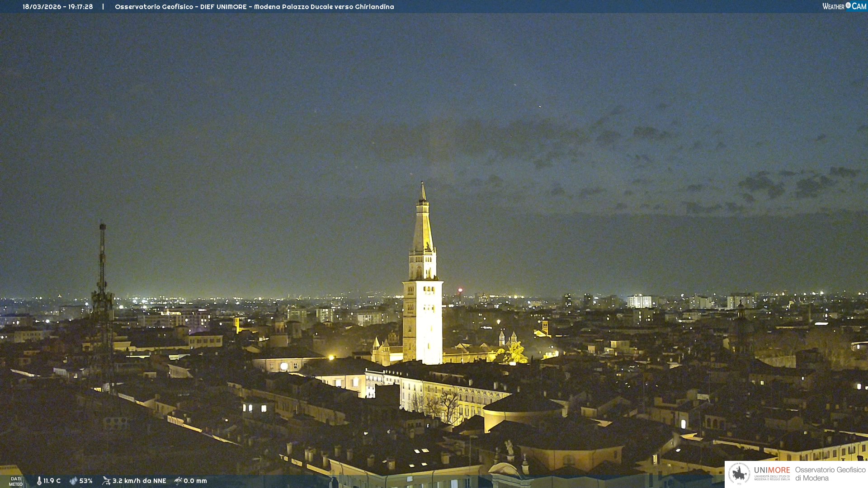Click the WeatherCam camera lens icon
The width and height of the screenshot is (868, 488).
[848, 5]
